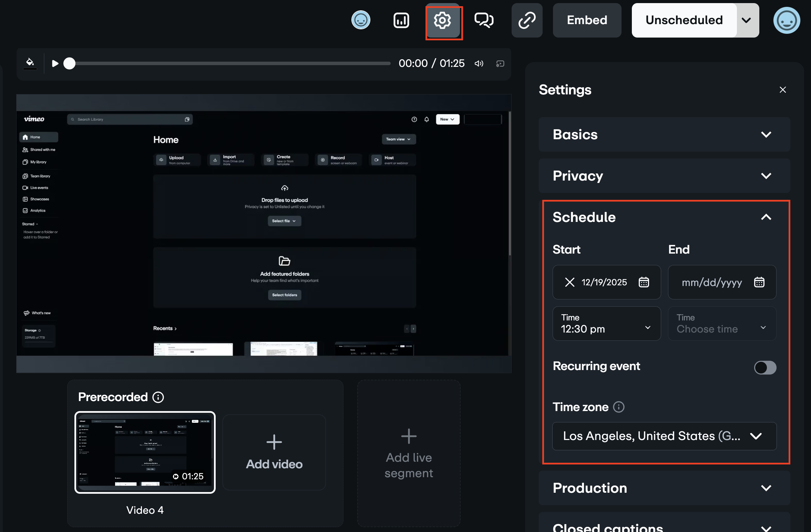Image resolution: width=811 pixels, height=532 pixels.
Task: Play the video preview
Action: [x=54, y=63]
